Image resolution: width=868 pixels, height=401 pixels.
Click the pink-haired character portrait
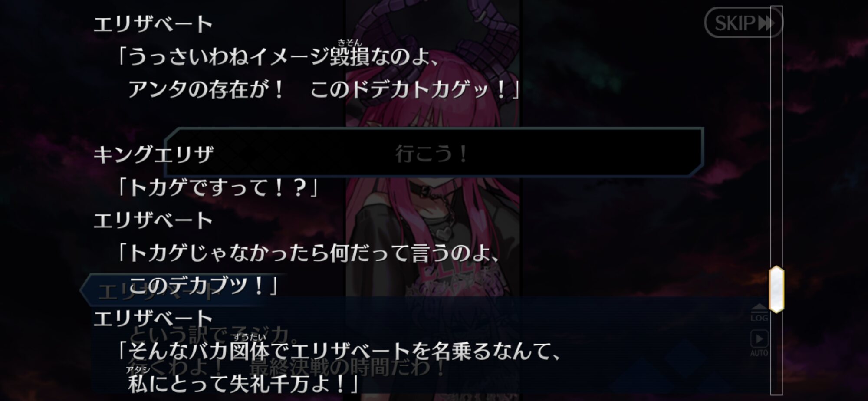433,200
